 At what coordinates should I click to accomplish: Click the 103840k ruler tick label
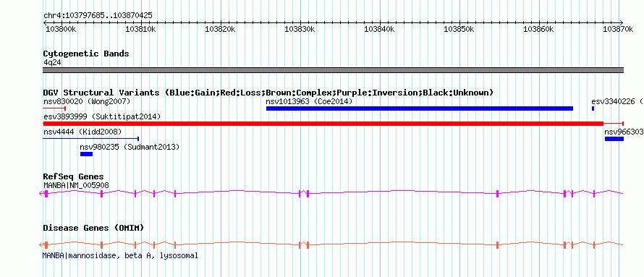click(379, 29)
